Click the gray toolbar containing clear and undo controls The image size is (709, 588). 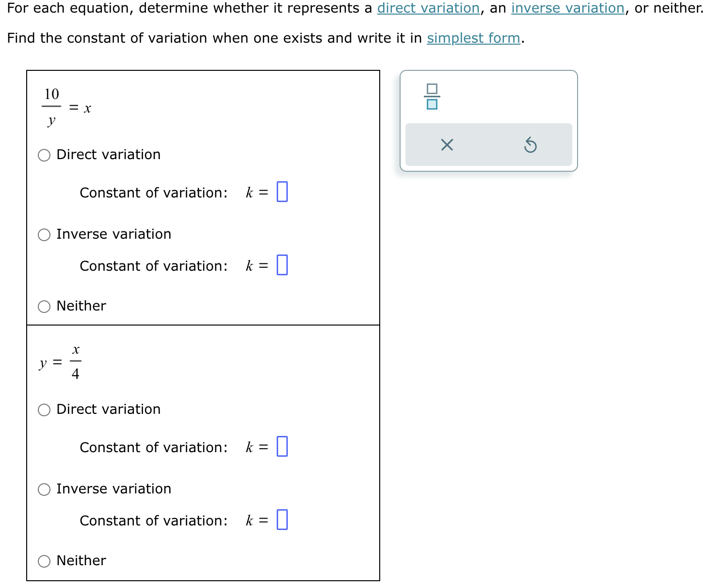pyautogui.click(x=488, y=145)
